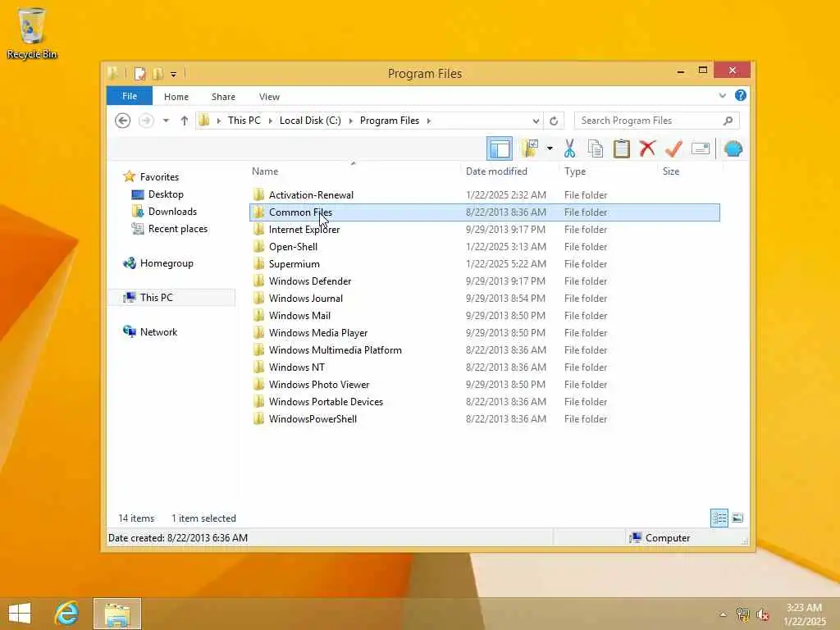
Task: Refresh the Program Files folder view
Action: [554, 121]
